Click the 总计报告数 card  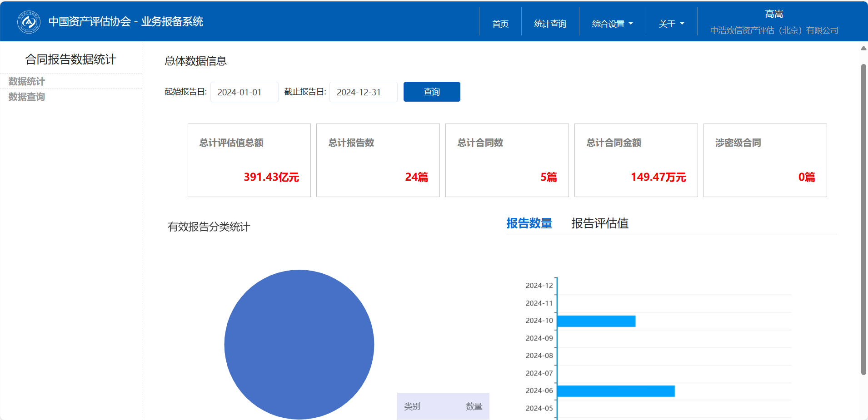(378, 160)
